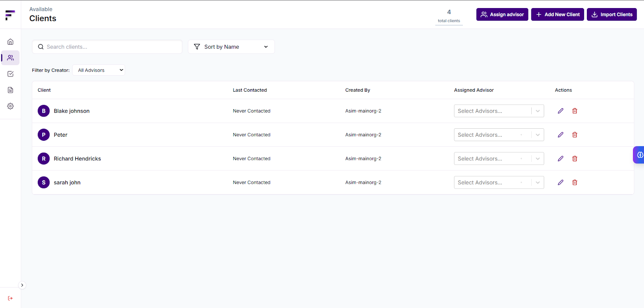Click the search magnifier icon
This screenshot has height=308, width=644.
tap(41, 47)
